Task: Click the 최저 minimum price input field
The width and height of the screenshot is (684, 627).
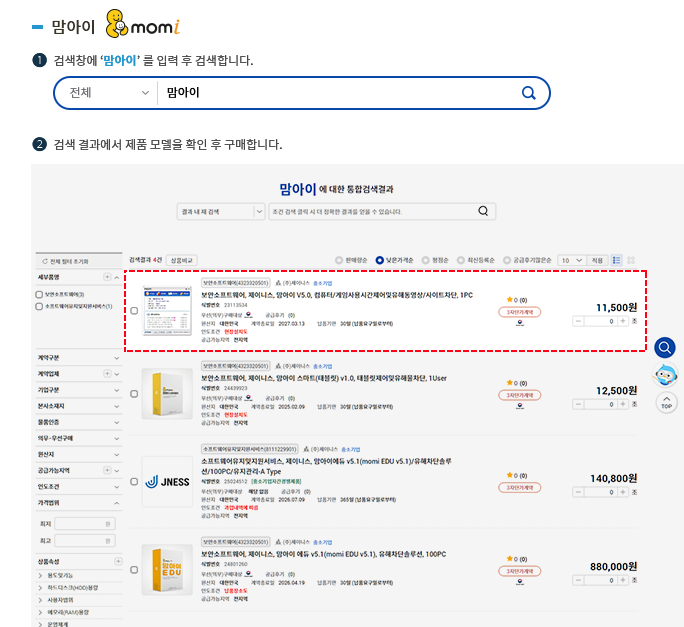Action: [85, 524]
